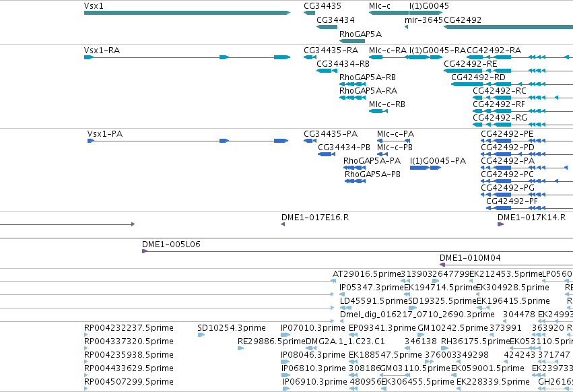
Task: Select RhoGAP5A-RA transcript label
Action: (368, 90)
